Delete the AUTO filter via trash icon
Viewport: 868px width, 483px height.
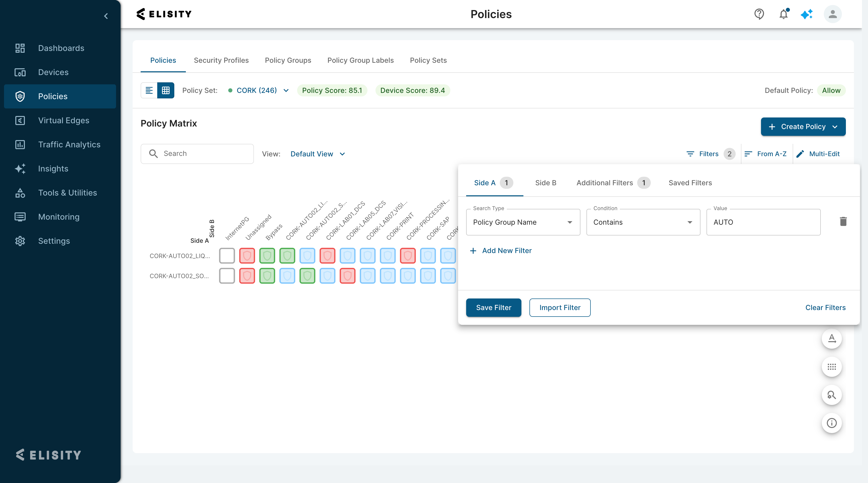843,222
